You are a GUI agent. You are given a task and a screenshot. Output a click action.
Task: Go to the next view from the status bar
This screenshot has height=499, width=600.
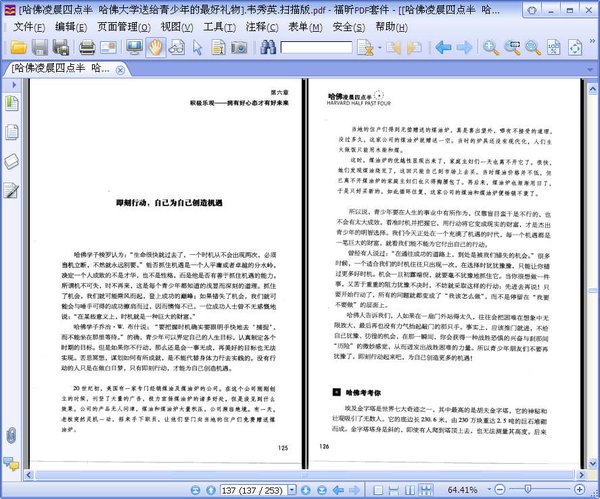point(354,490)
